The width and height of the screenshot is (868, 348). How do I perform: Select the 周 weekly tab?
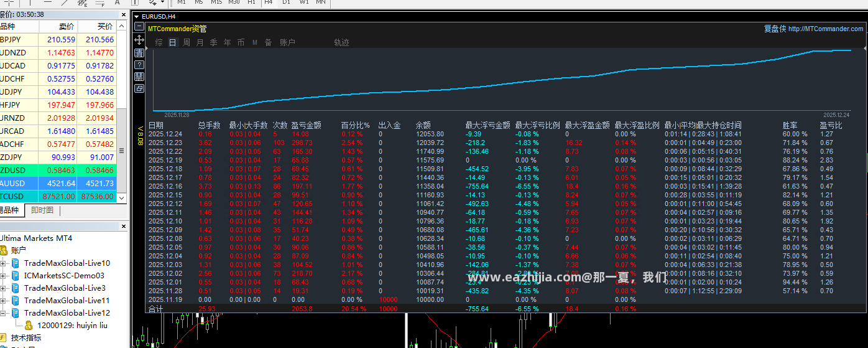(187, 42)
